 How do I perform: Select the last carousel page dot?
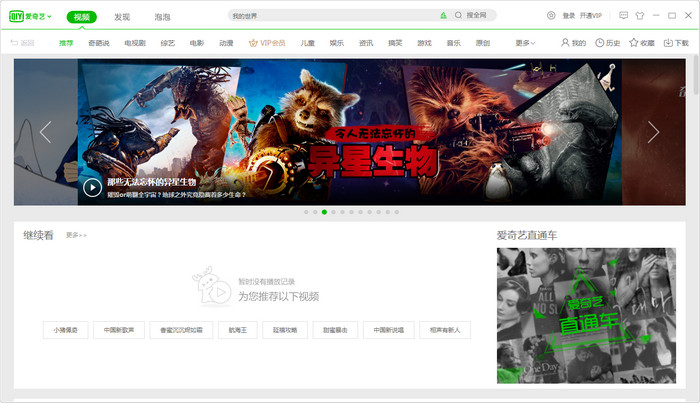[x=396, y=212]
